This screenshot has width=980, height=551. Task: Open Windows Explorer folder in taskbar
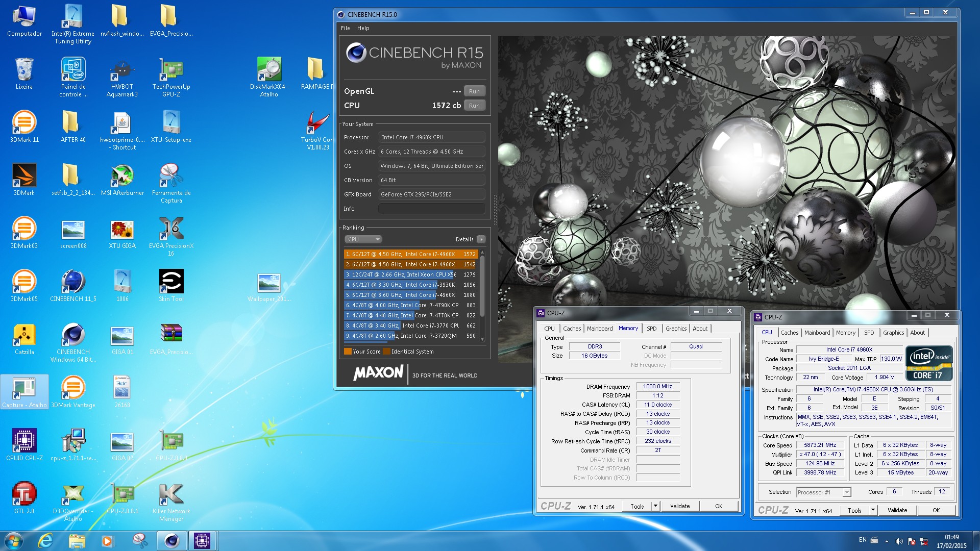click(77, 540)
